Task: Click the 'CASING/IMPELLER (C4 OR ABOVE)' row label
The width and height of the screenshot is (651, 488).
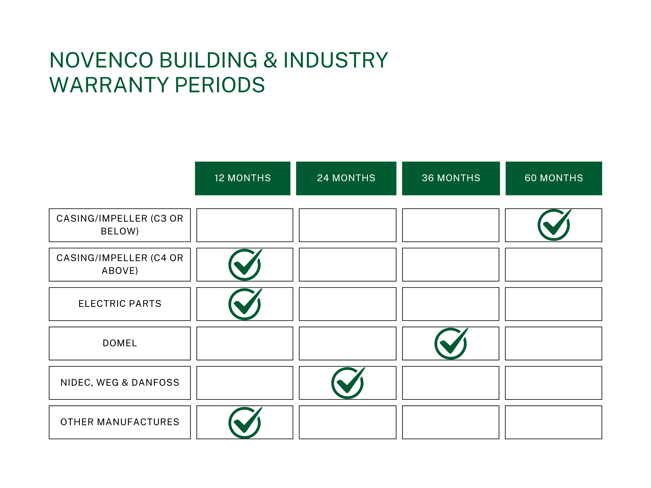Action: (x=120, y=265)
